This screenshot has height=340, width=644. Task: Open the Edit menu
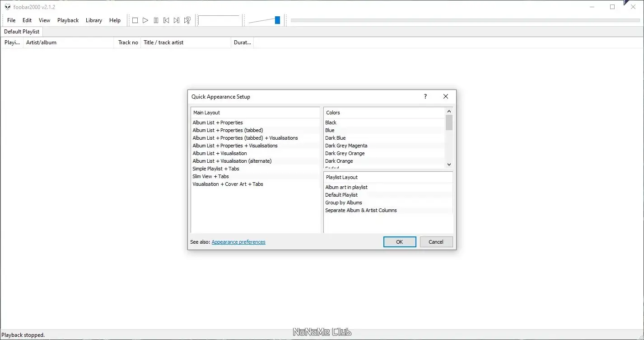coord(27,20)
